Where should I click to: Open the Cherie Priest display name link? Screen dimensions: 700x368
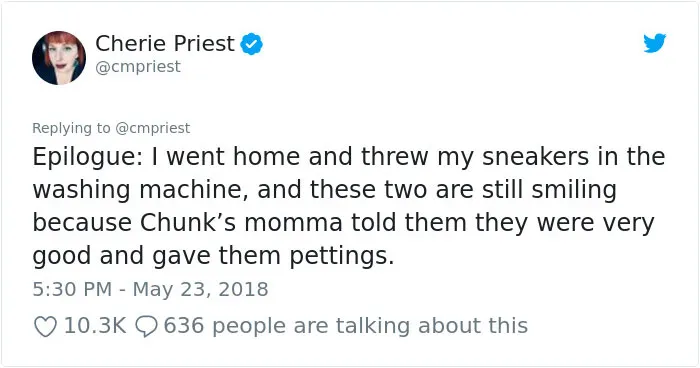pos(165,43)
